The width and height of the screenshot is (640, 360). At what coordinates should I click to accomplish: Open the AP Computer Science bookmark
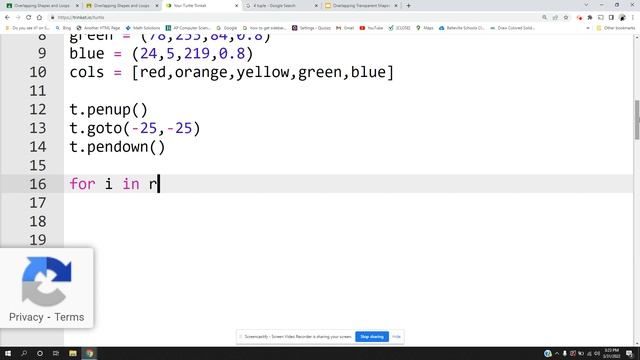tap(188, 28)
